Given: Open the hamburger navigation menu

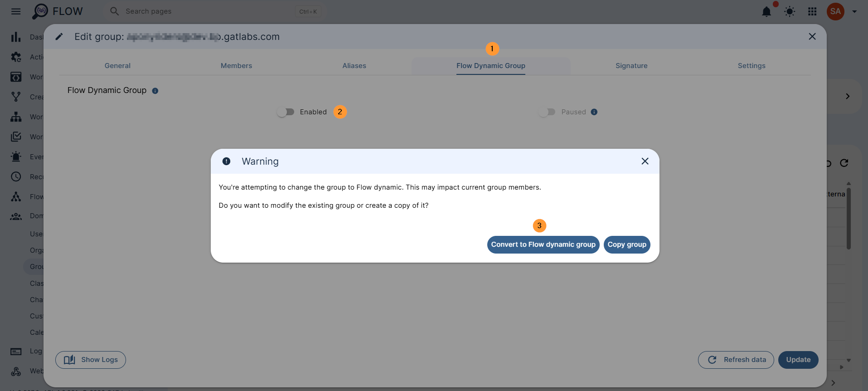Looking at the screenshot, I should pyautogui.click(x=16, y=11).
